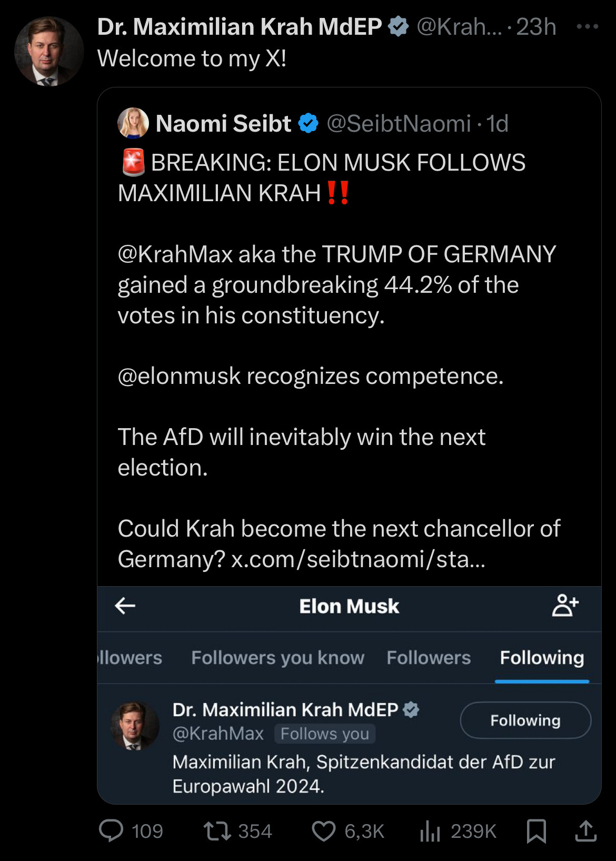Click the add-person icon beside Elon Musk
The width and height of the screenshot is (616, 861).
coord(565,606)
